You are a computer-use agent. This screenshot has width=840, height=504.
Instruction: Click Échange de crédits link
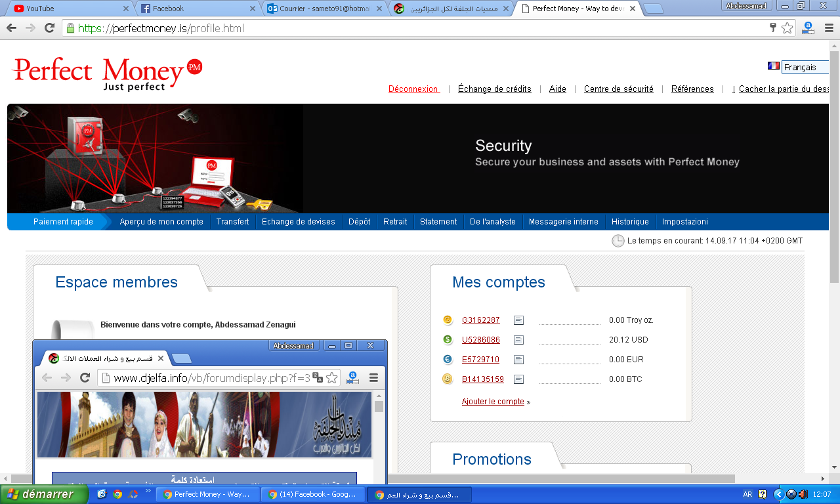(x=495, y=89)
